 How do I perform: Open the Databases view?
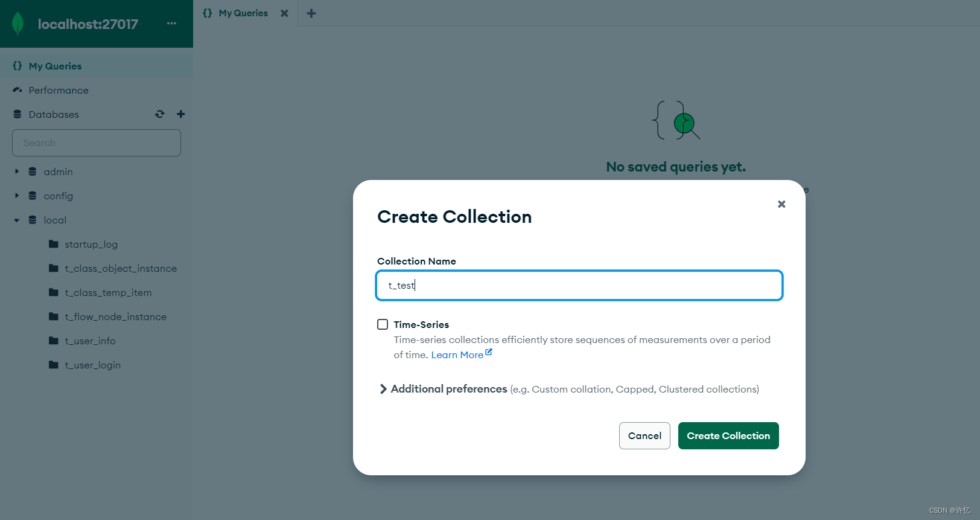54,114
